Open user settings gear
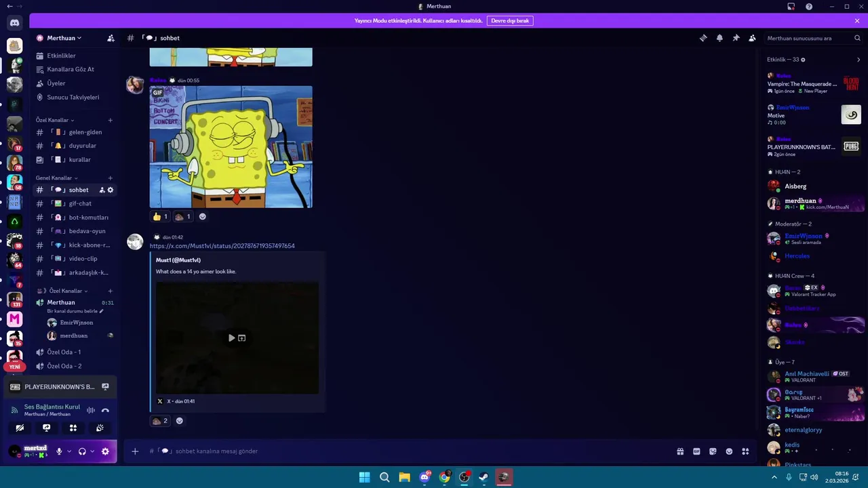The width and height of the screenshot is (868, 488). pyautogui.click(x=105, y=451)
